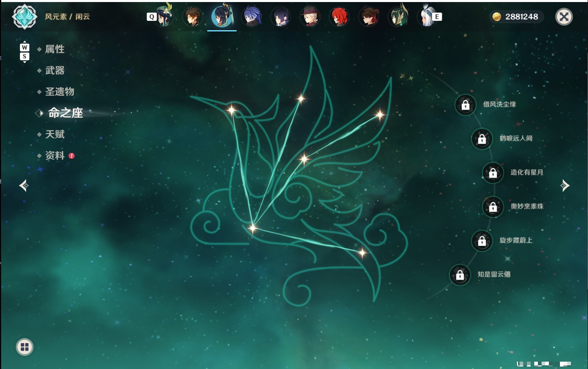The image size is (588, 369).
Task: Click the star node on the crane's head
Action: click(x=231, y=110)
